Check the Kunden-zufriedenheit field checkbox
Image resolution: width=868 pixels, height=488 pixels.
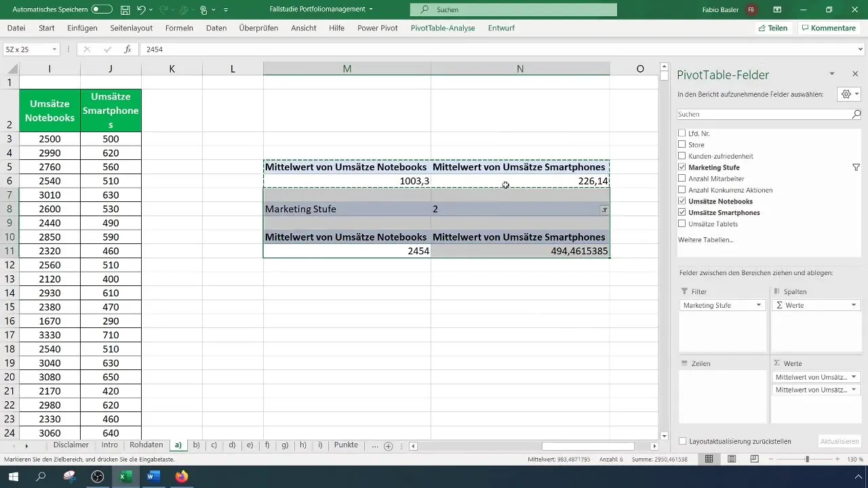(x=682, y=156)
